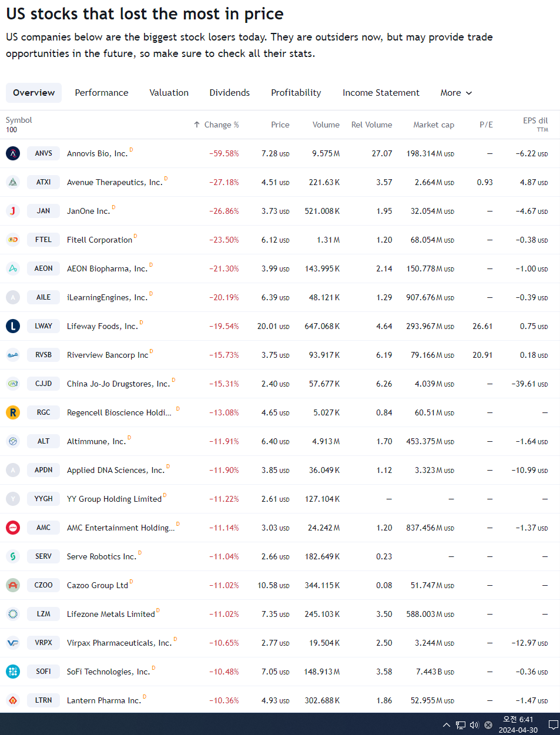This screenshot has width=560, height=735.
Task: Open the AMC ticker link
Action: coord(43,528)
